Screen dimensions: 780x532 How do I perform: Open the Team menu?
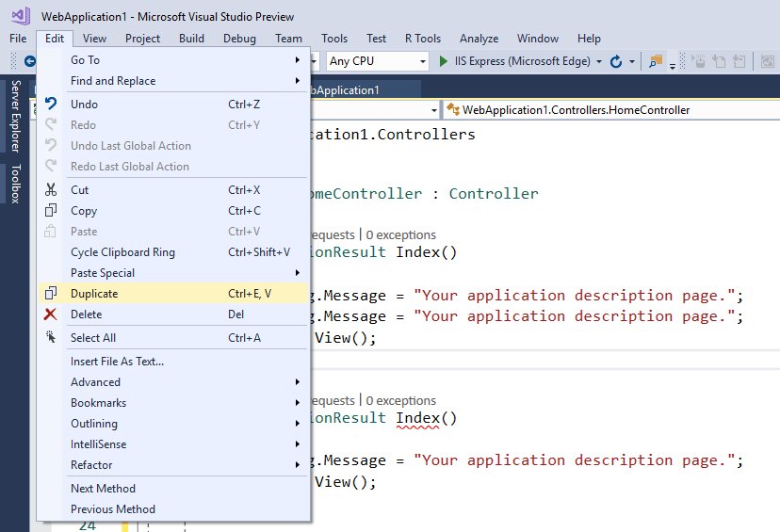[288, 39]
